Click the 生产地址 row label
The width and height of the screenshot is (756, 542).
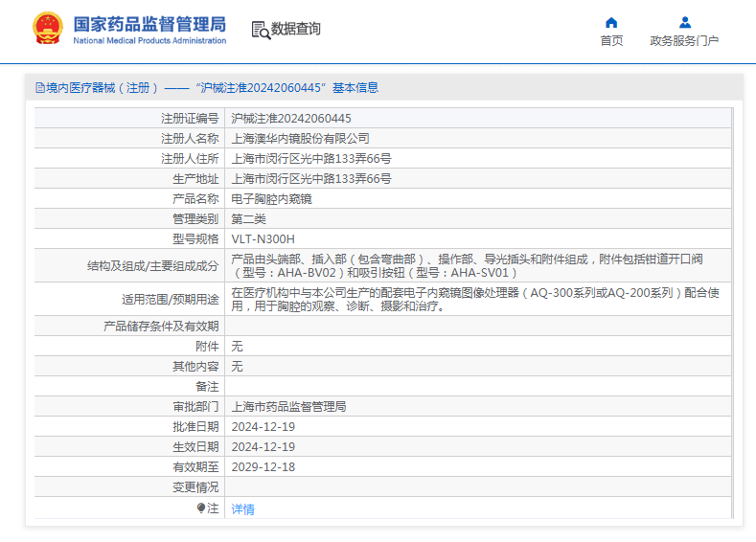click(x=195, y=179)
